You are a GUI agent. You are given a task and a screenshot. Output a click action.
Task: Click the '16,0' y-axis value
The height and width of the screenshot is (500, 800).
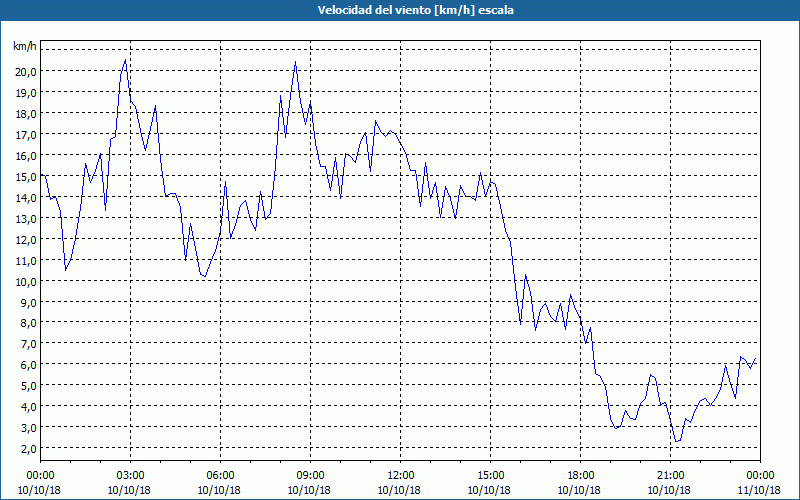pyautogui.click(x=26, y=155)
